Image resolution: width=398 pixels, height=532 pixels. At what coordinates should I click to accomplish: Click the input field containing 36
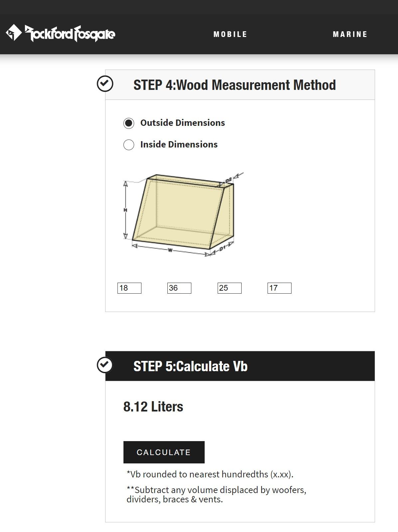coord(179,288)
